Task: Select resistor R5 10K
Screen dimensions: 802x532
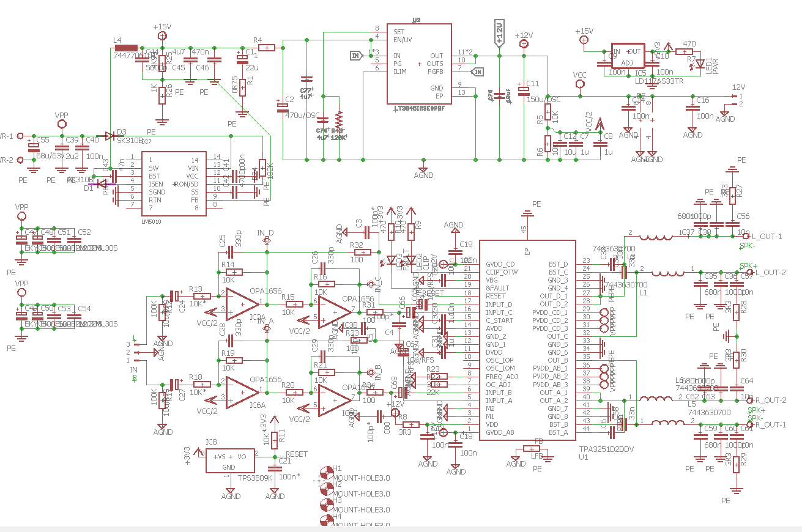Action: pos(548,113)
